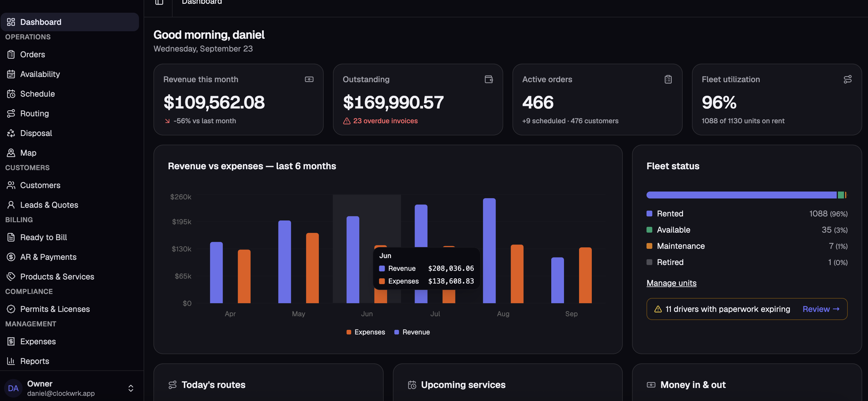Image resolution: width=868 pixels, height=401 pixels.
Task: Open Permits & Licenses
Action: tap(70, 309)
